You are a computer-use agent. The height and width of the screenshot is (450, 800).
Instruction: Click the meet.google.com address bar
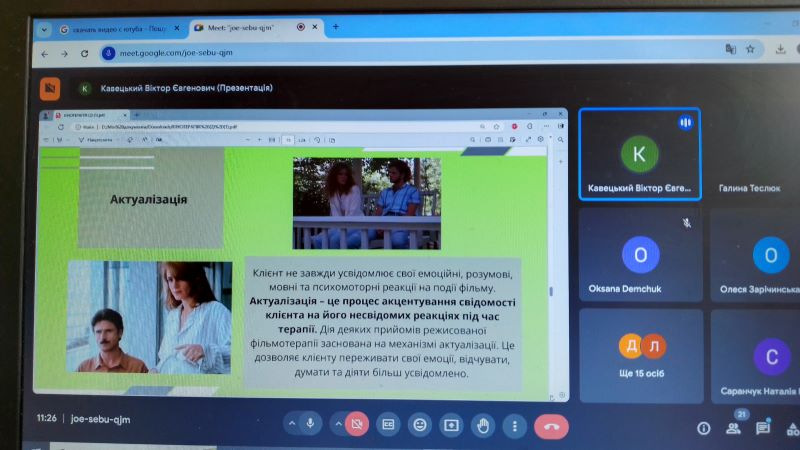point(408,52)
